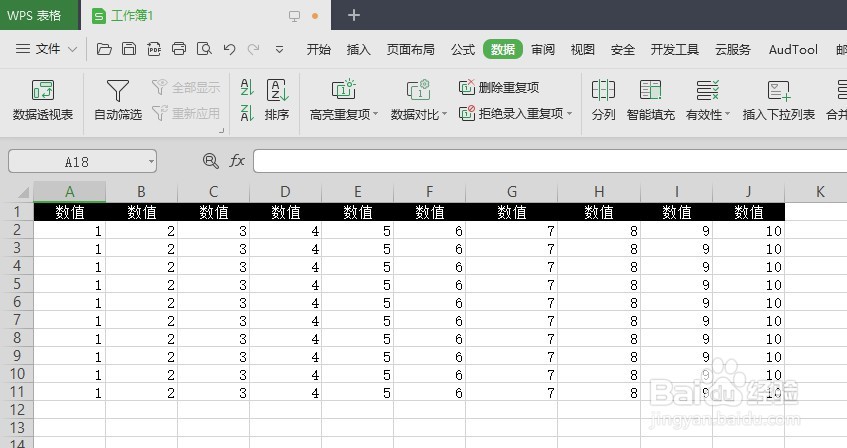The image size is (847, 448).
Task: Click 有效性 data validation icon
Action: tap(707, 90)
